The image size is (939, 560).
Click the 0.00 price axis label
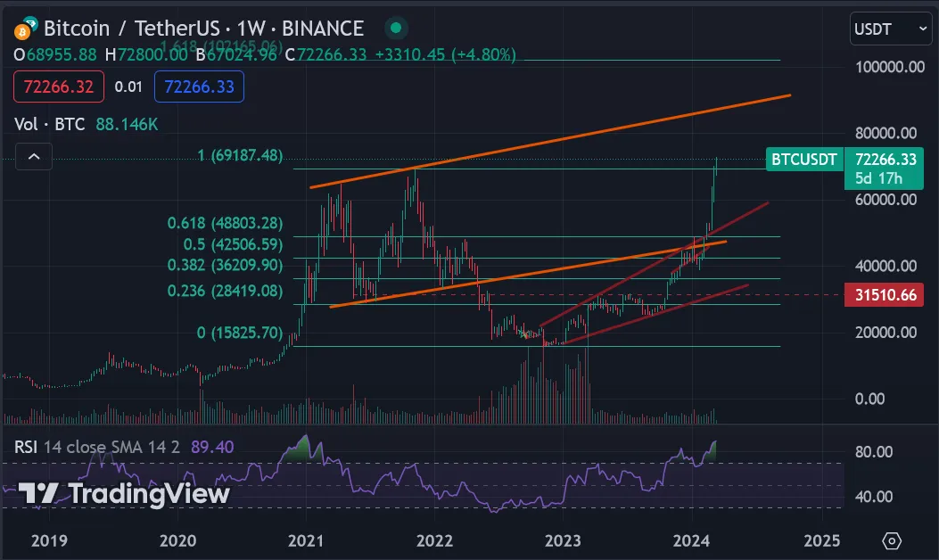tap(869, 399)
